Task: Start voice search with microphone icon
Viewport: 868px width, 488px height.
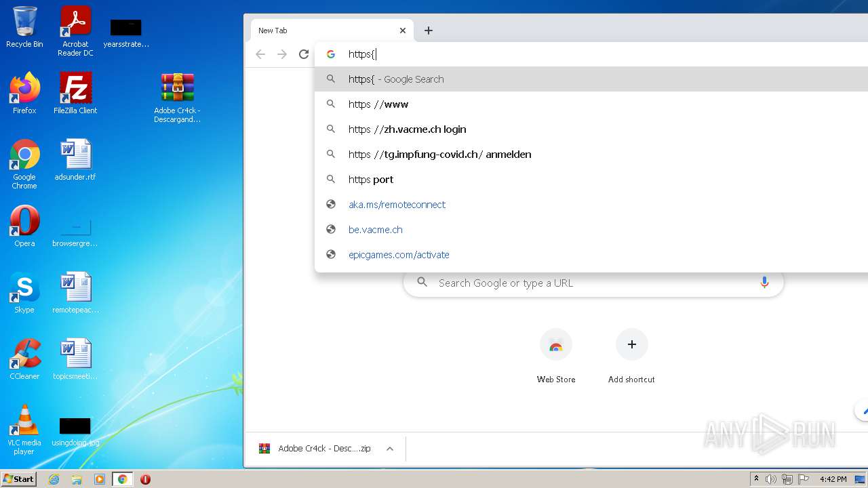Action: [764, 283]
